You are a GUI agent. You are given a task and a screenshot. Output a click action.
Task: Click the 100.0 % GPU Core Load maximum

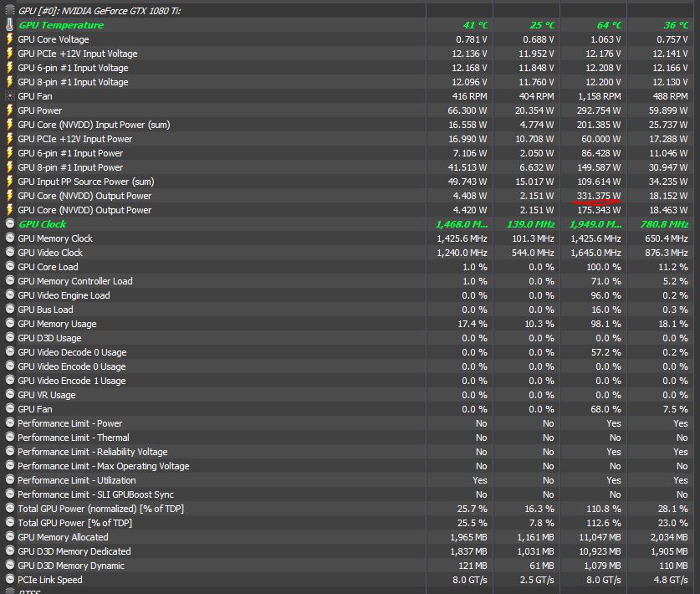tap(603, 267)
